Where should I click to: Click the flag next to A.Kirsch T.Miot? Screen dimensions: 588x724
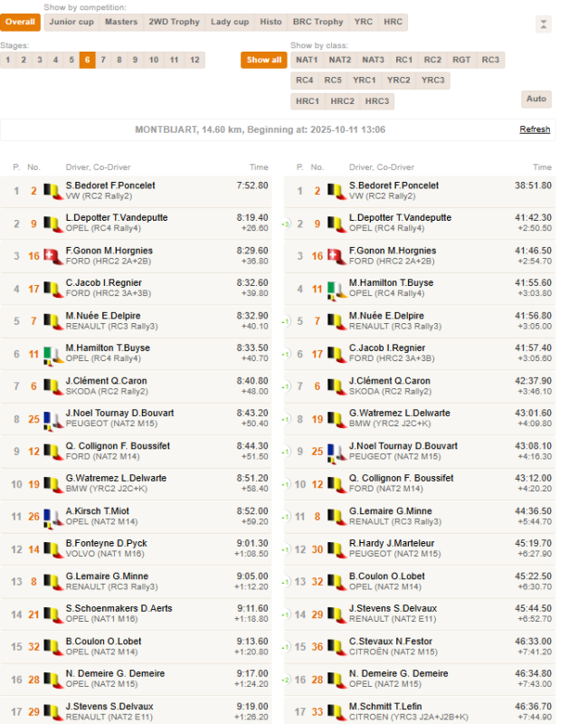pyautogui.click(x=52, y=517)
